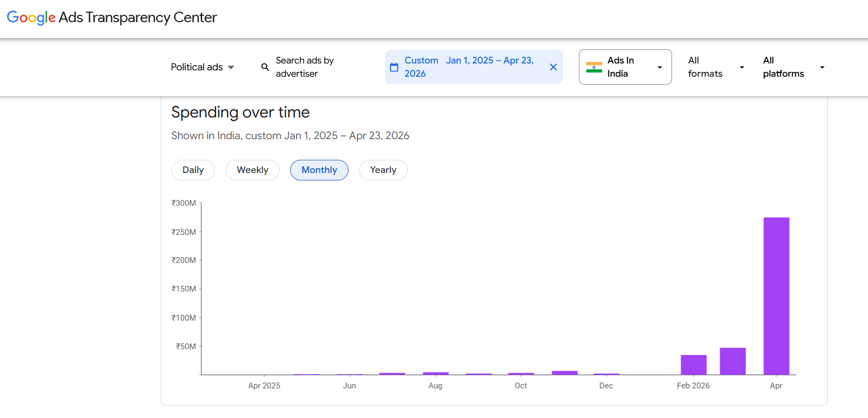The width and height of the screenshot is (868, 418).
Task: Select the Monthly spending view
Action: click(x=319, y=170)
